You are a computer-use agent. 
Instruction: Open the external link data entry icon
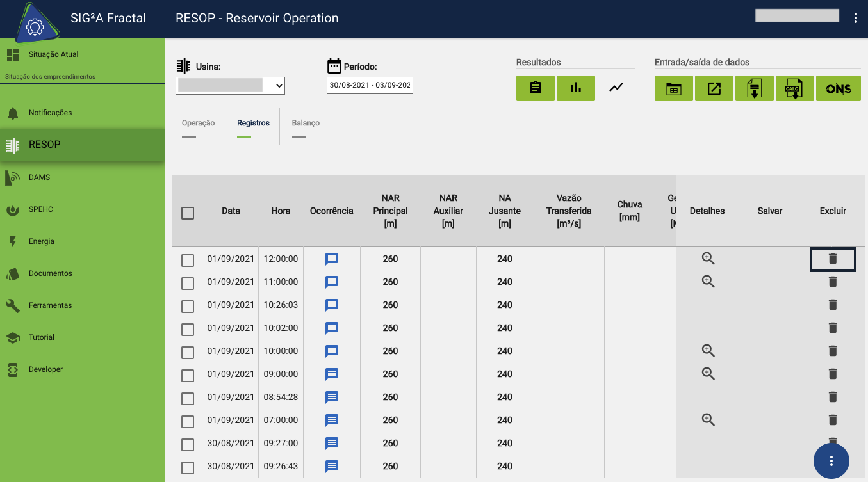click(714, 89)
